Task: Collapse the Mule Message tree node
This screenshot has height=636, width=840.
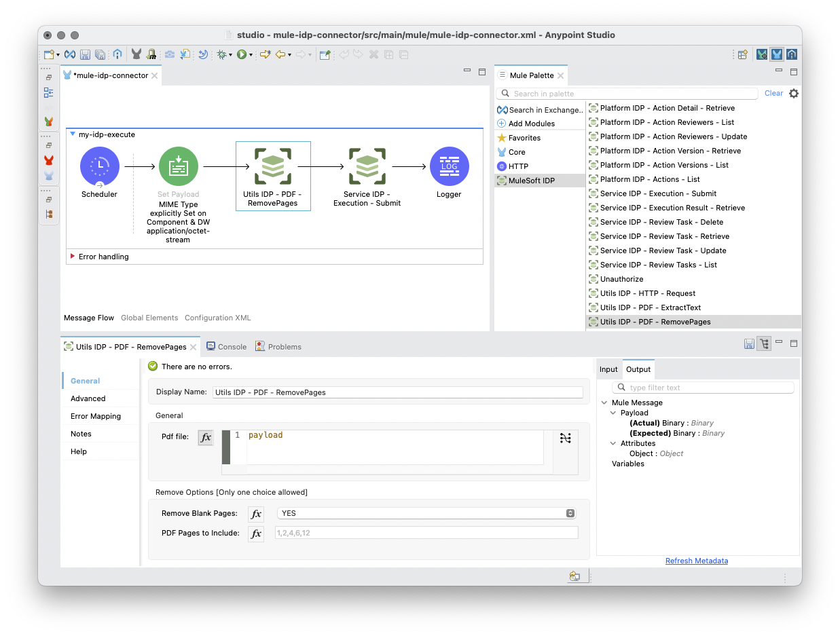Action: (604, 403)
